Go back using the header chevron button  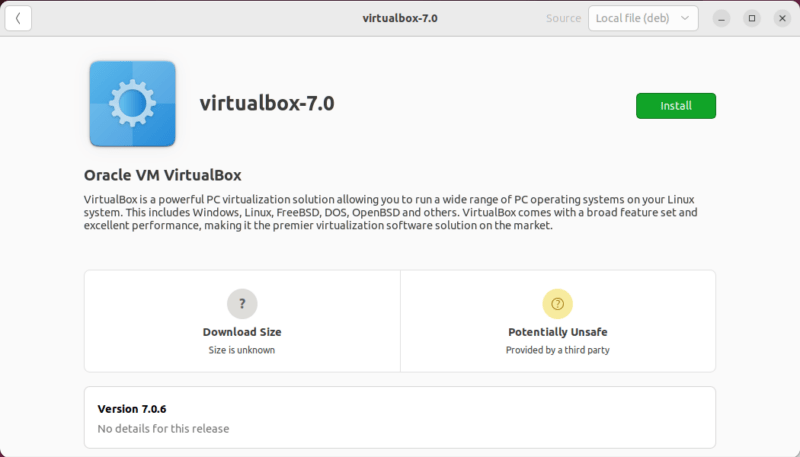point(18,18)
